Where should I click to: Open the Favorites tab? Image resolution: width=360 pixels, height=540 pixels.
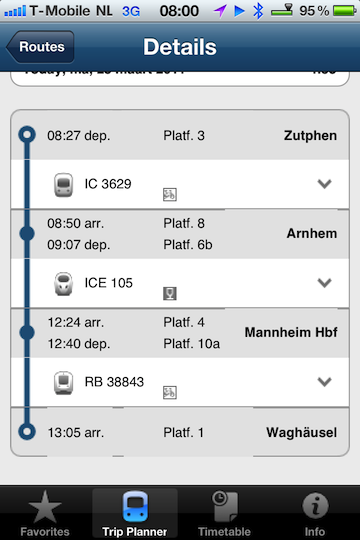[x=45, y=513]
